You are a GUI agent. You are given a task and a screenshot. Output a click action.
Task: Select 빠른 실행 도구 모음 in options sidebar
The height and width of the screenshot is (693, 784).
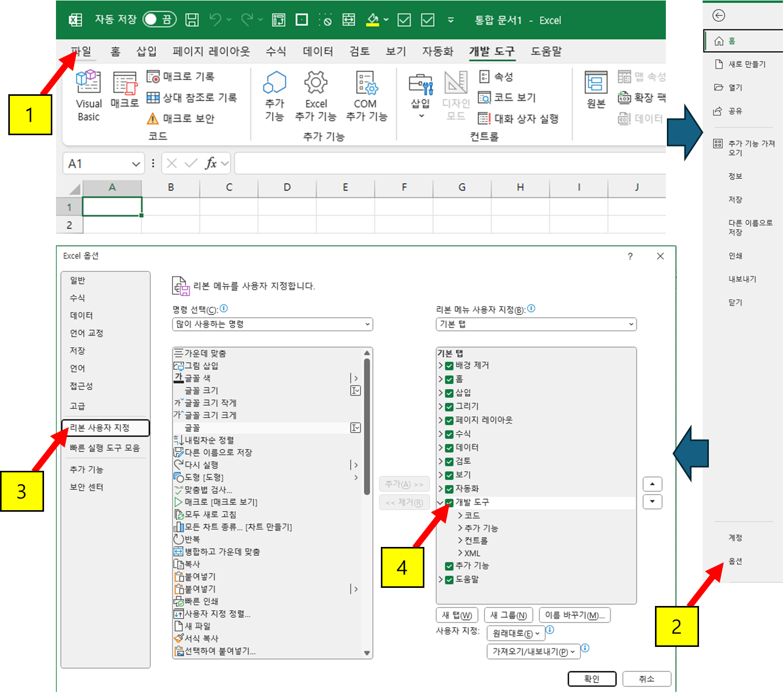[106, 448]
